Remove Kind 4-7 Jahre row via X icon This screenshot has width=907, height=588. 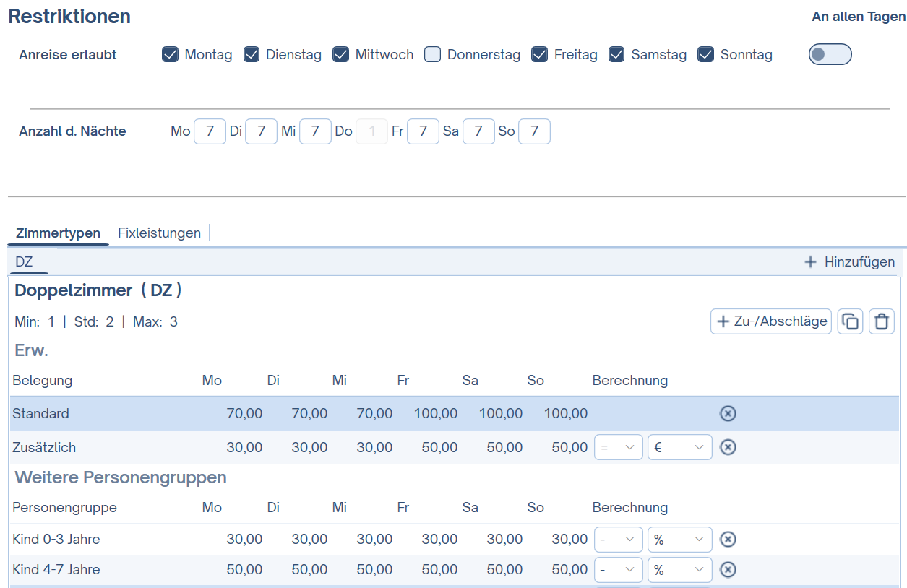click(728, 570)
